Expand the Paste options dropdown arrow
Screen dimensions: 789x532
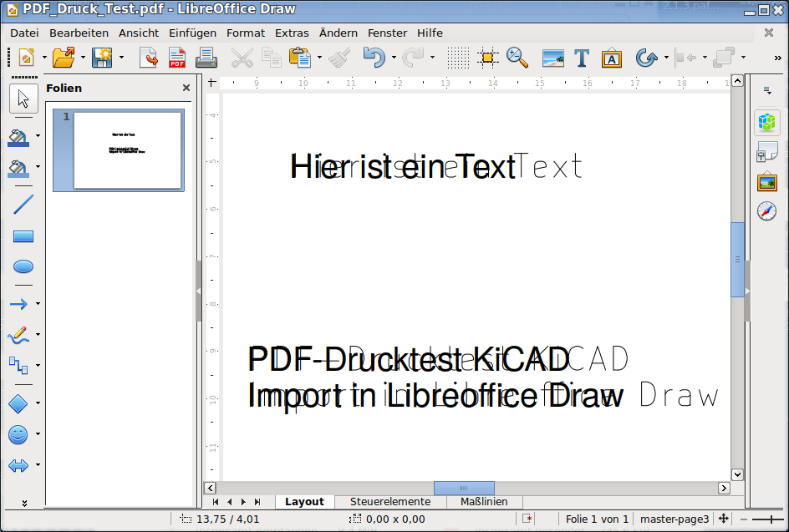tap(319, 58)
